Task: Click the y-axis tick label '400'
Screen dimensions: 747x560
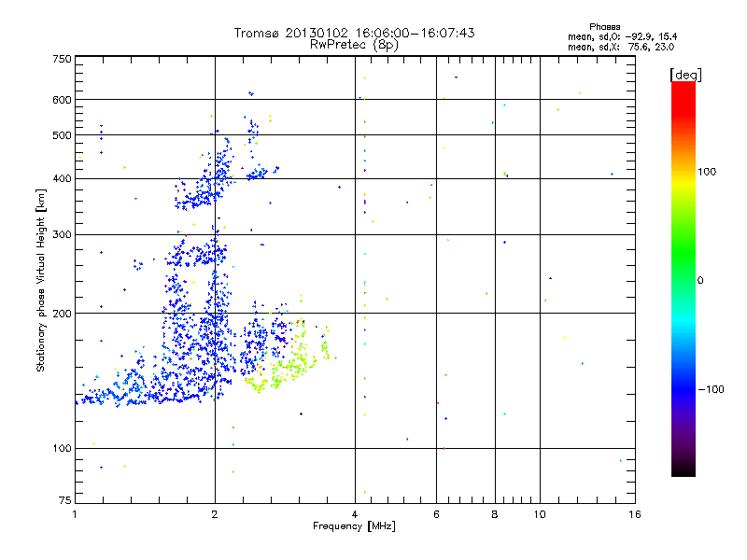Action: click(x=63, y=178)
